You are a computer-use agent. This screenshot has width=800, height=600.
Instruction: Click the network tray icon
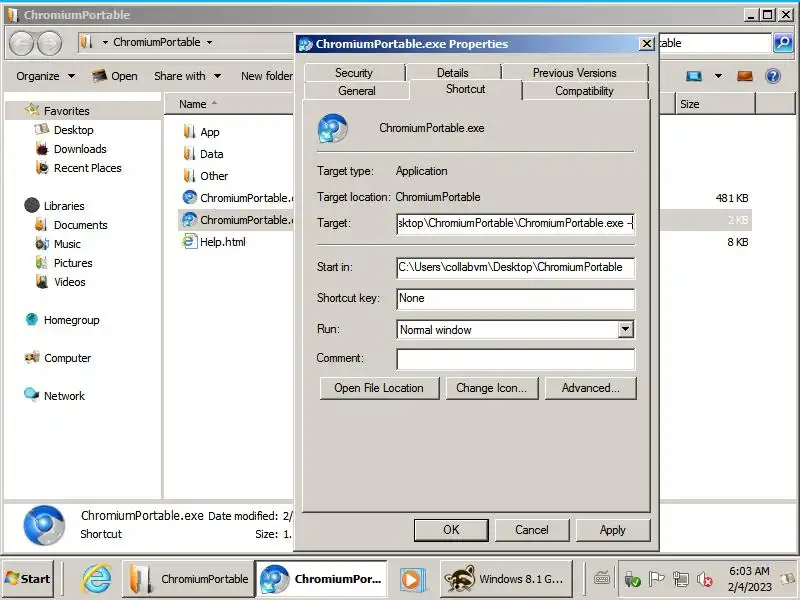(680, 579)
